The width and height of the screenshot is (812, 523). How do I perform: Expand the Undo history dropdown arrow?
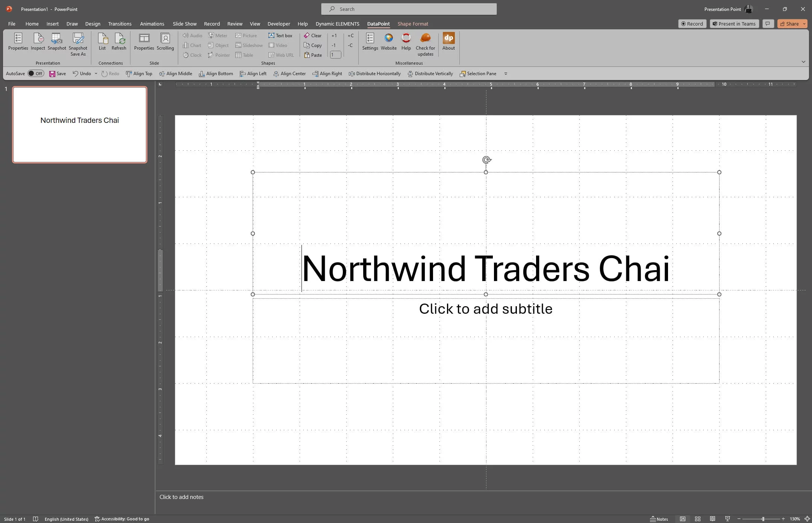point(96,74)
